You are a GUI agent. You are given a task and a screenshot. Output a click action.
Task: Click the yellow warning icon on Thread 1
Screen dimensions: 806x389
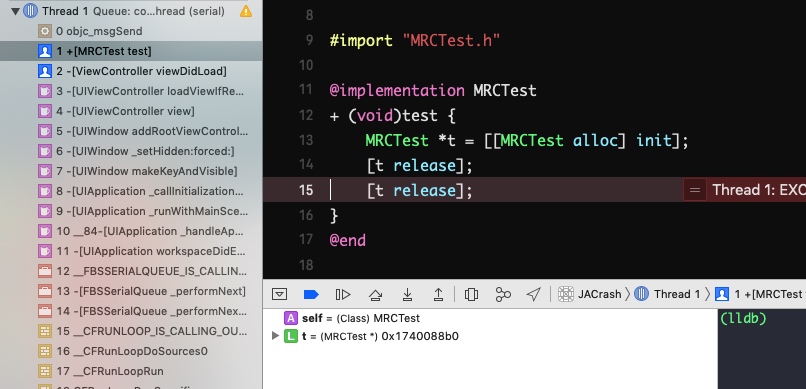[246, 11]
